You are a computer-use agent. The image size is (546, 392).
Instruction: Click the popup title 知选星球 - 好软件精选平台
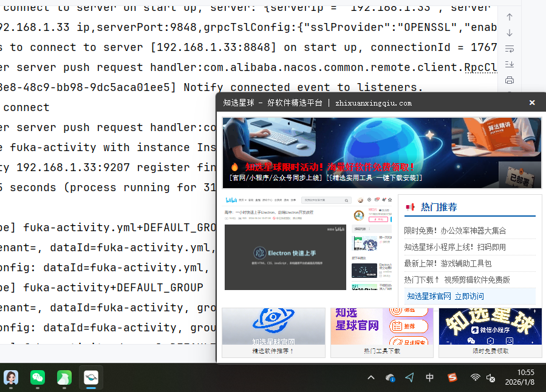(x=273, y=103)
